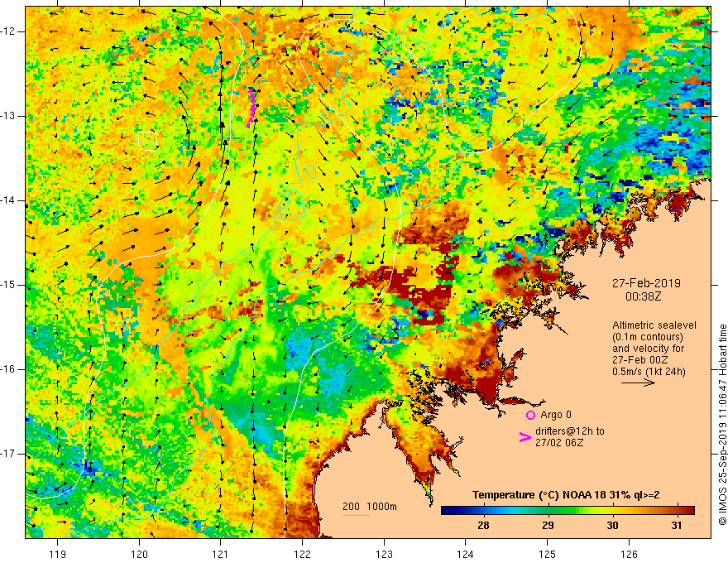The height and width of the screenshot is (563, 728).
Task: Click latitude axis label -16
Action: click(x=9, y=370)
